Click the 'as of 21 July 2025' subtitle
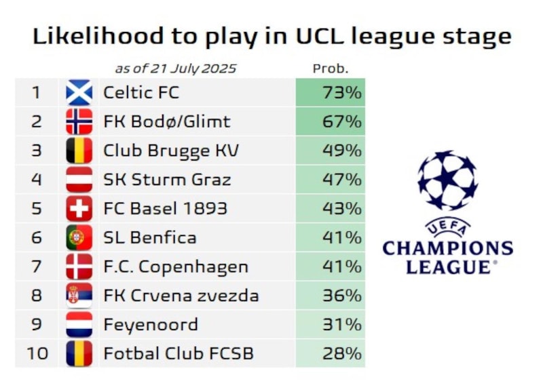 click(x=175, y=68)
